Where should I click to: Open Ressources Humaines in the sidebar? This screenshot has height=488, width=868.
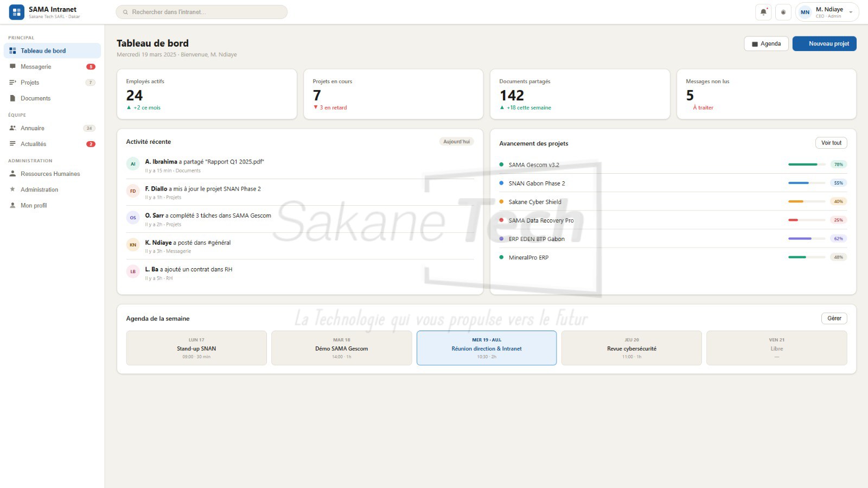[52, 174]
